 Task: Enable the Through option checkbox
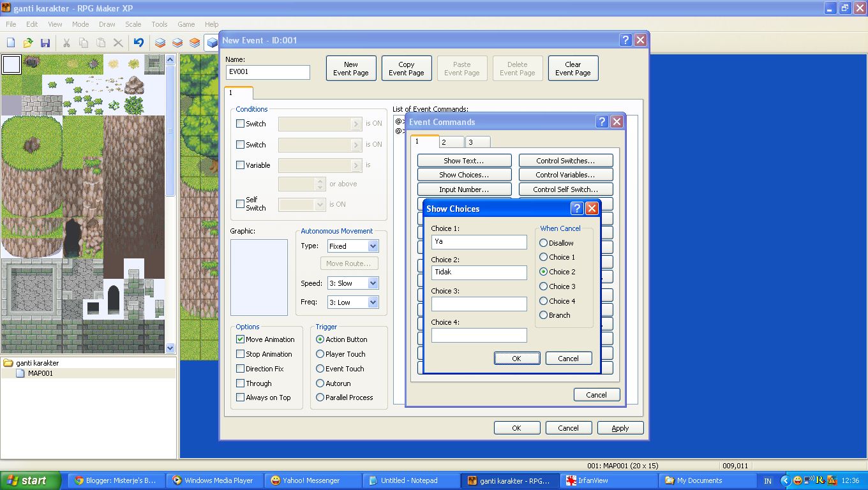point(240,383)
